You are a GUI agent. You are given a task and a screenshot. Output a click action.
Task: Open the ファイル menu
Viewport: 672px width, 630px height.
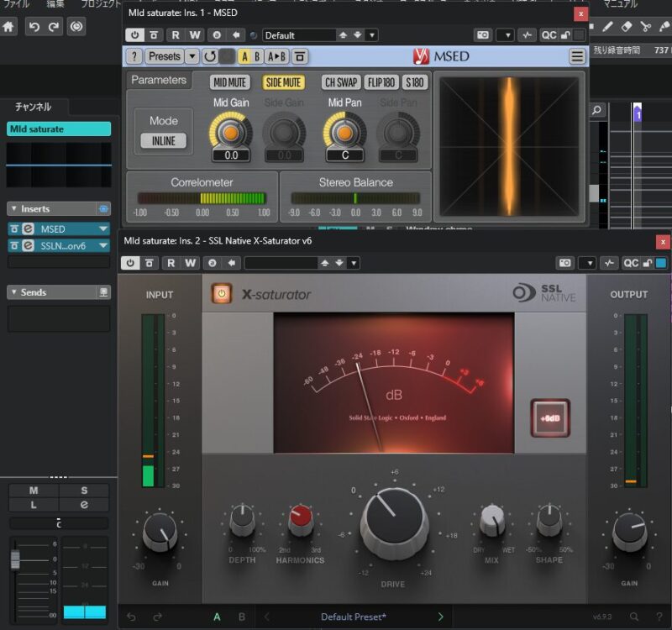pos(16,4)
